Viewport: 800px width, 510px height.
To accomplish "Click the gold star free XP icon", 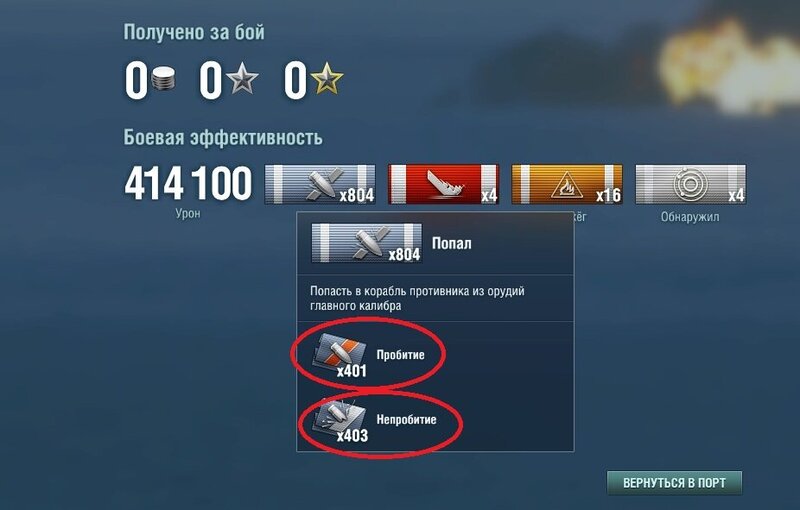I will point(327,79).
